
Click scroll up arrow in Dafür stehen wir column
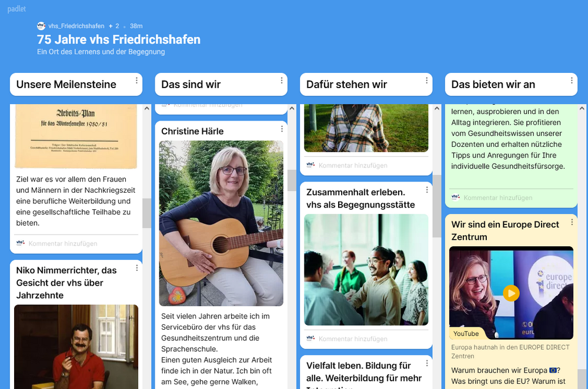point(437,109)
